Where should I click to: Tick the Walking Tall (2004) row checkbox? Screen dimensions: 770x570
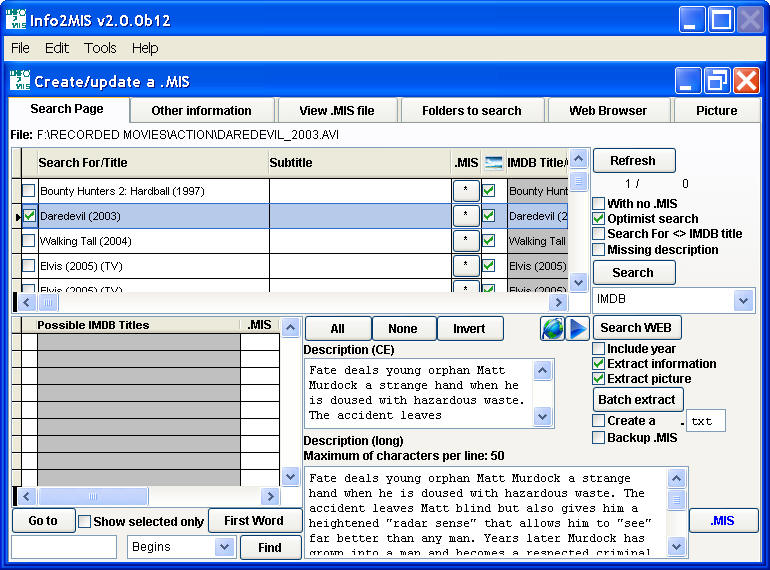coord(29,241)
